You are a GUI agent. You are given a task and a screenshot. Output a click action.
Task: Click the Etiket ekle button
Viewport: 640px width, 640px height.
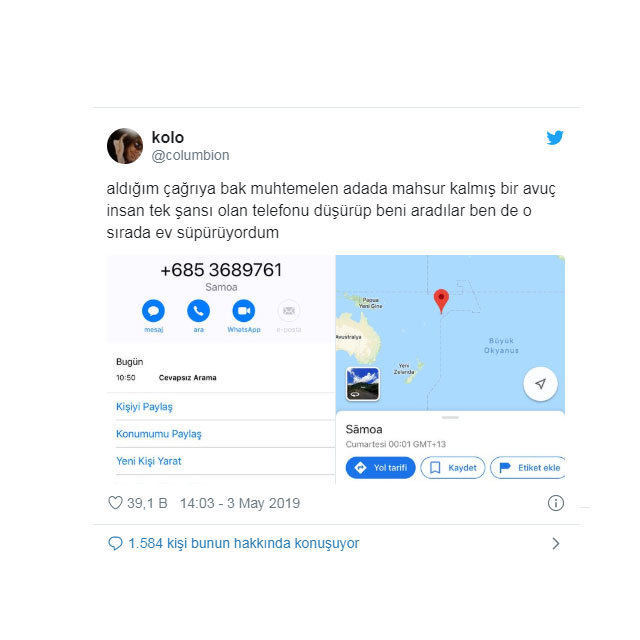(x=528, y=467)
